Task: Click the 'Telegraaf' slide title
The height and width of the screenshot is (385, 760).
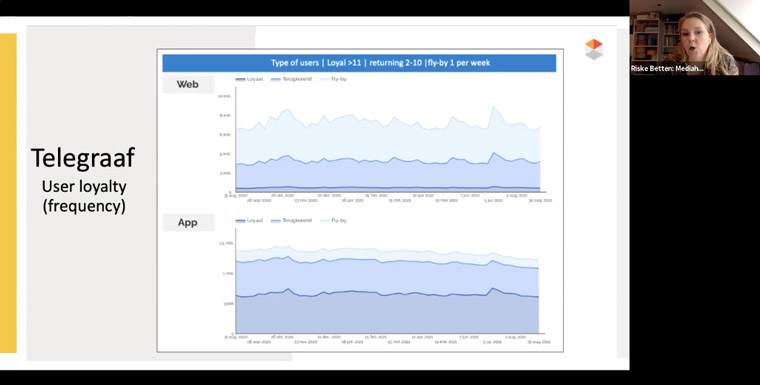Action: [83, 159]
